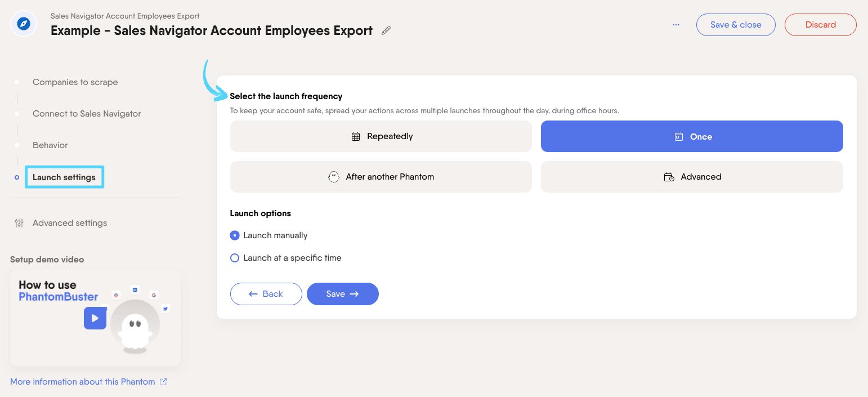Click Save & close button
This screenshot has height=397, width=868.
[x=736, y=25]
